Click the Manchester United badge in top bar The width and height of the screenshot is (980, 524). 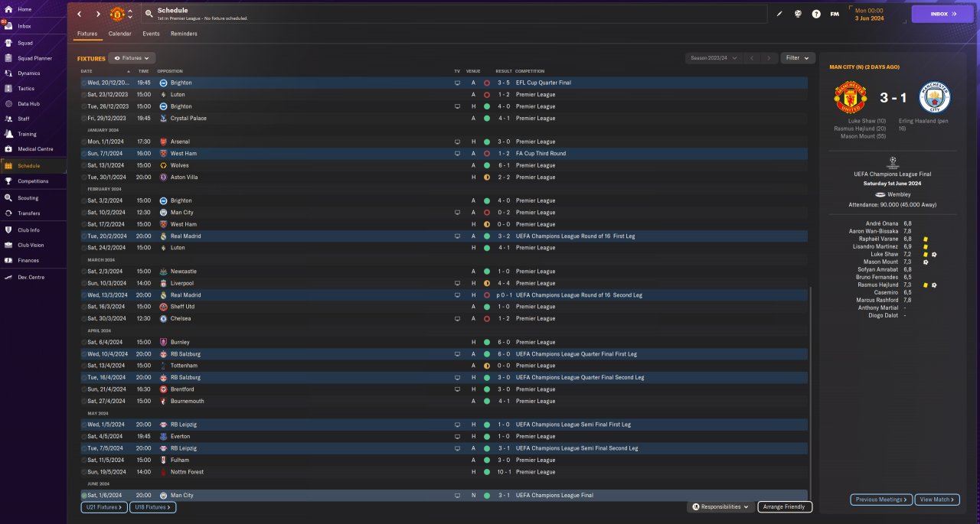pos(117,14)
